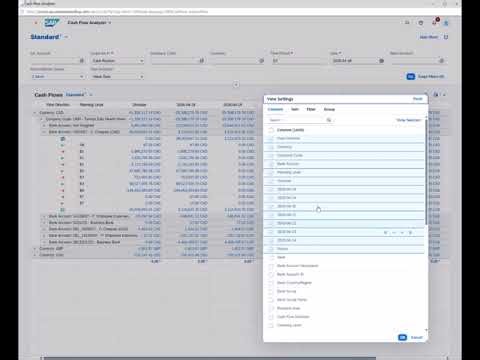Click the Overdue column header in table

(139, 105)
